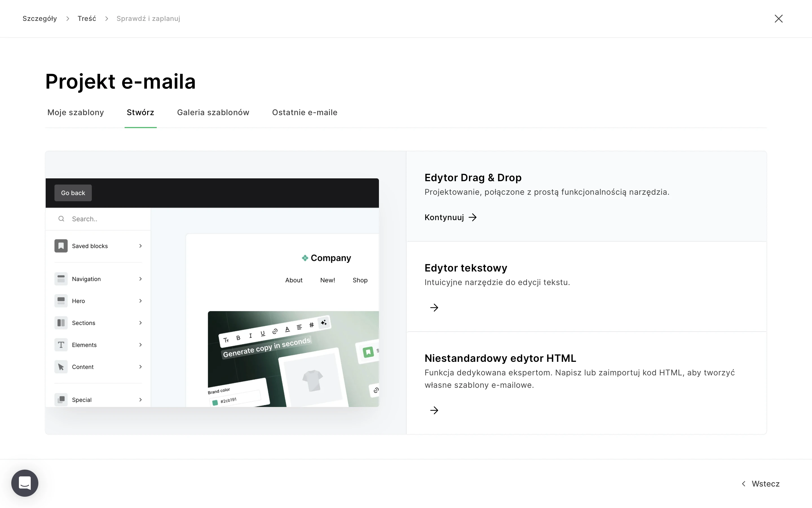Click the Go back button in preview
Screen dimensions: 812x508
[x=73, y=193]
